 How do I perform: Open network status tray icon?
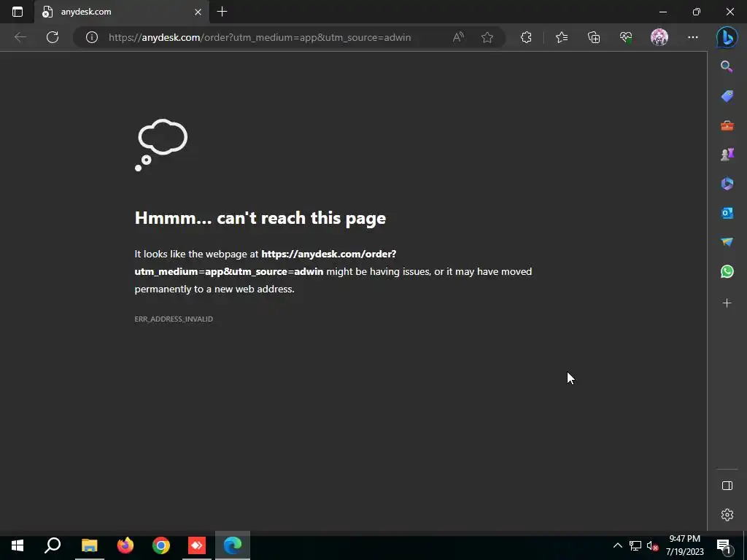(635, 545)
